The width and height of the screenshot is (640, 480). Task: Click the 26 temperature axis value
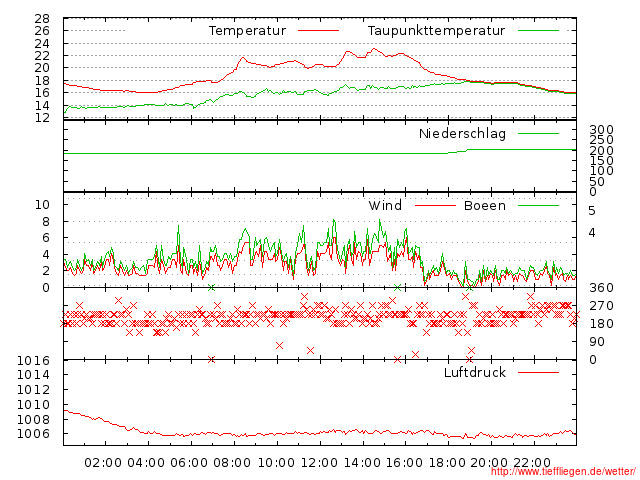tap(42, 31)
